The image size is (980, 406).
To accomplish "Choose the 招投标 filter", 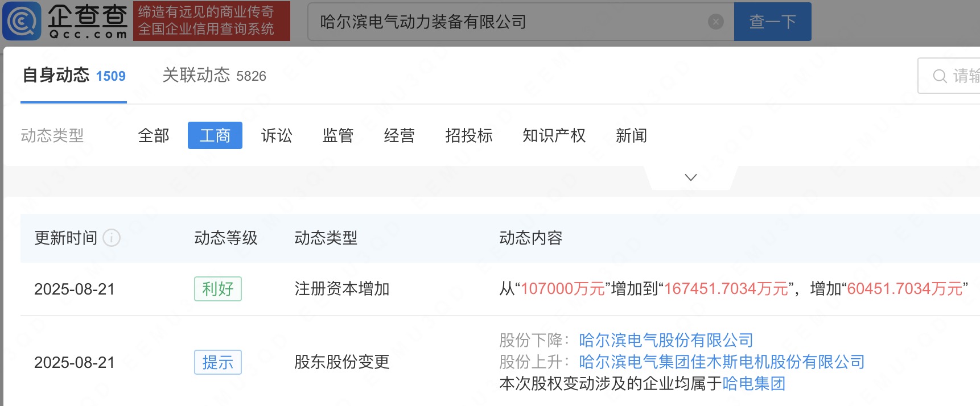I will point(469,135).
